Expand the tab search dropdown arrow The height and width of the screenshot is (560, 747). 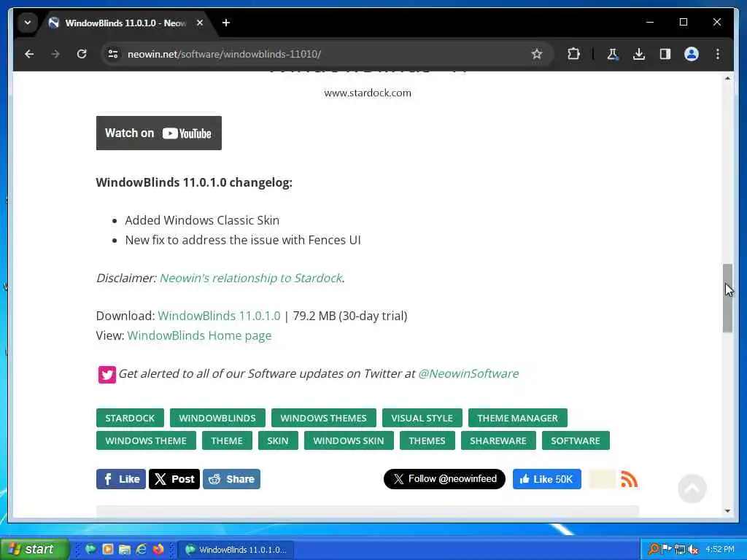(28, 23)
